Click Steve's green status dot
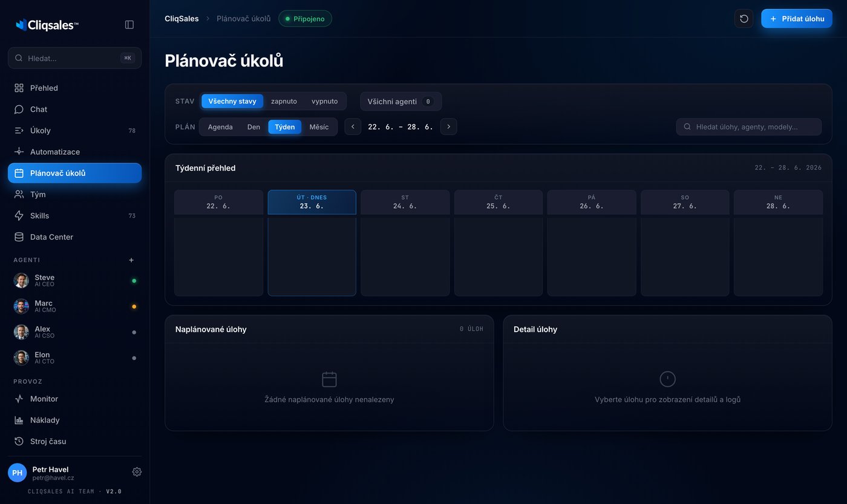847x504 pixels. point(134,281)
